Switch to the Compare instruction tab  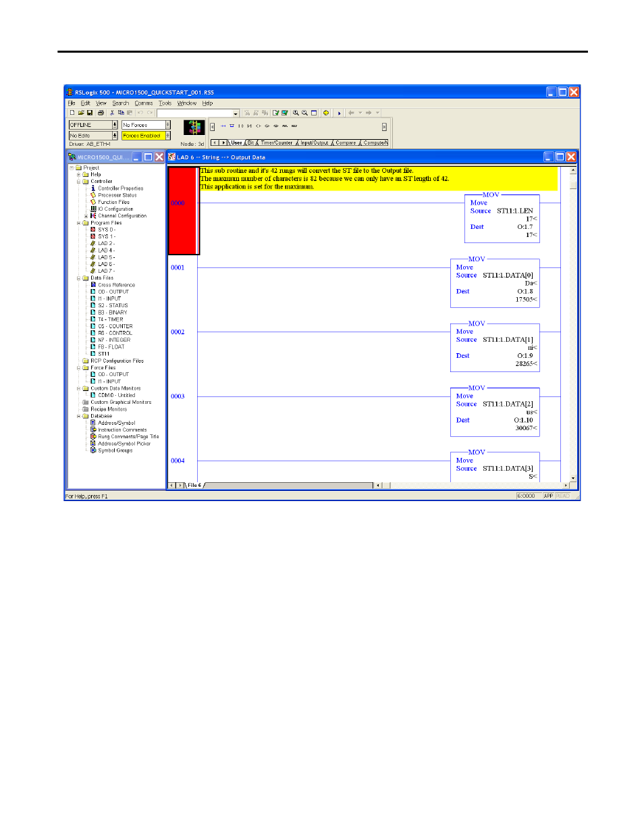(346, 142)
